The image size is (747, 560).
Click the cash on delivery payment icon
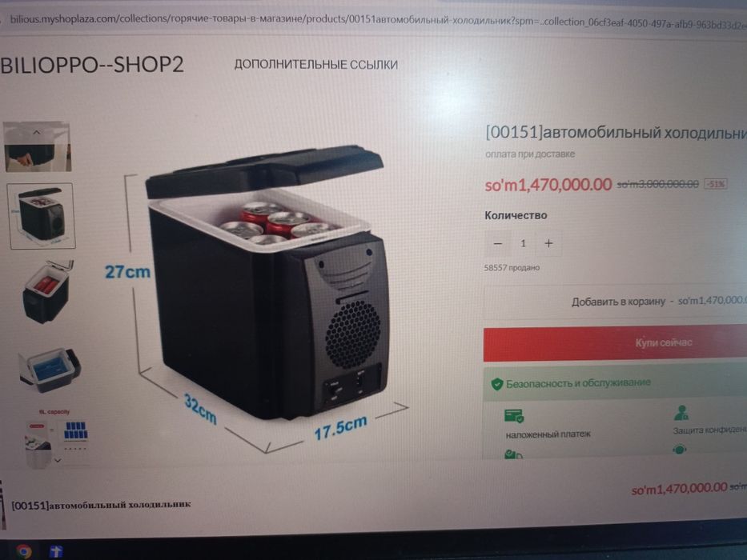pyautogui.click(x=514, y=416)
